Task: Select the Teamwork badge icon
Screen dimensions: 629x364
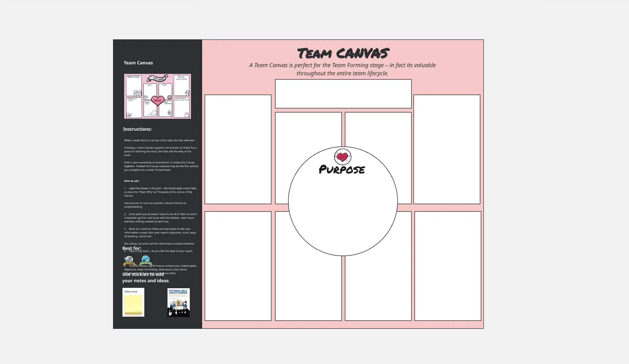Action: tap(129, 261)
